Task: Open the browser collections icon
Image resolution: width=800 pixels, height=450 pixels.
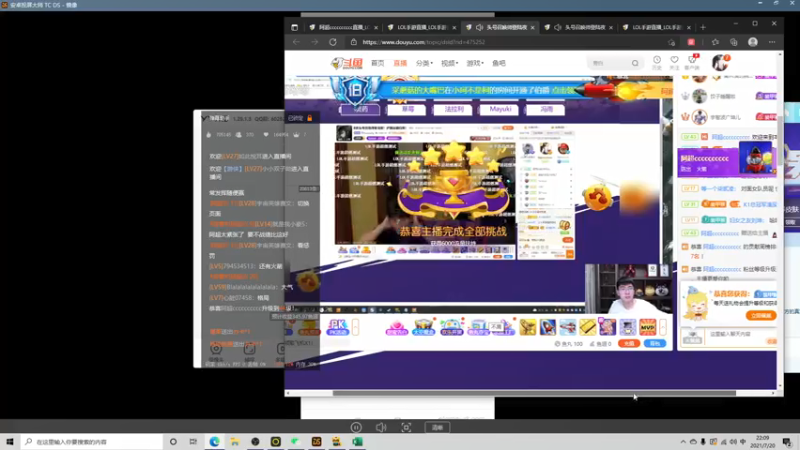Action: (x=734, y=42)
